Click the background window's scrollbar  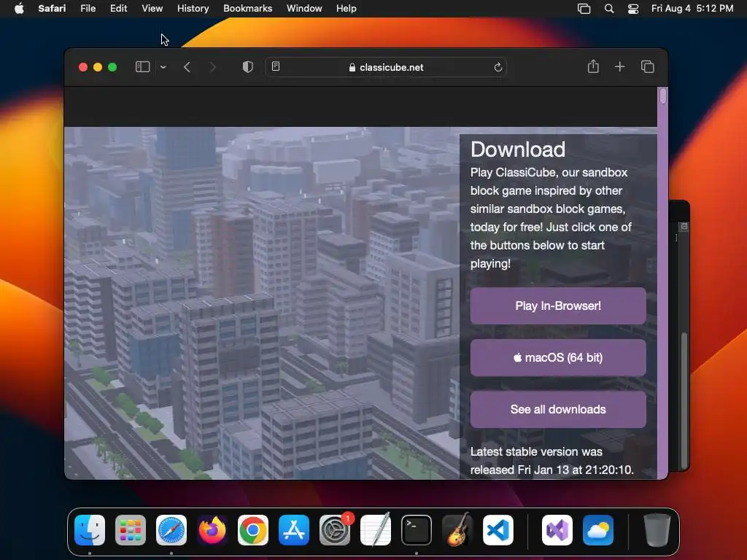(684, 400)
